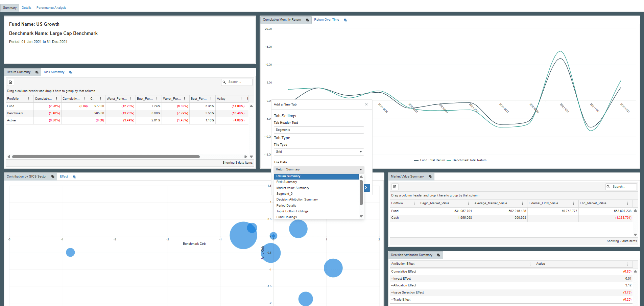Select Risk Summary from Tile Data list
This screenshot has width=644, height=306.
[x=316, y=182]
